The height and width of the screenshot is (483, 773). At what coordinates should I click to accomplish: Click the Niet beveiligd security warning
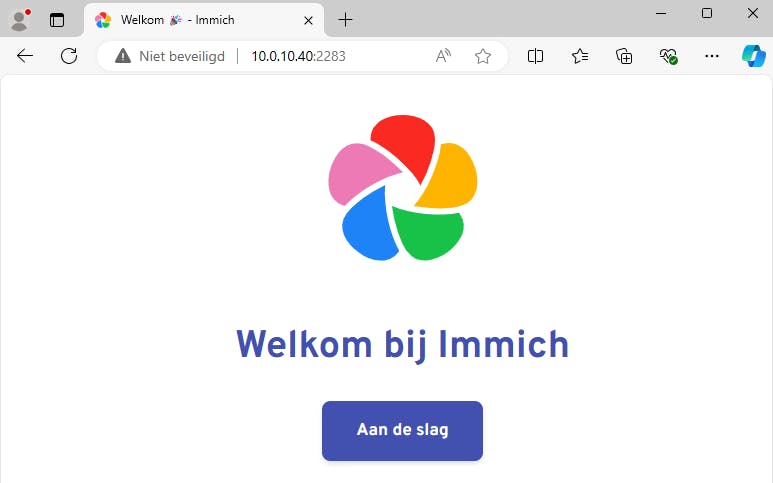(x=170, y=56)
